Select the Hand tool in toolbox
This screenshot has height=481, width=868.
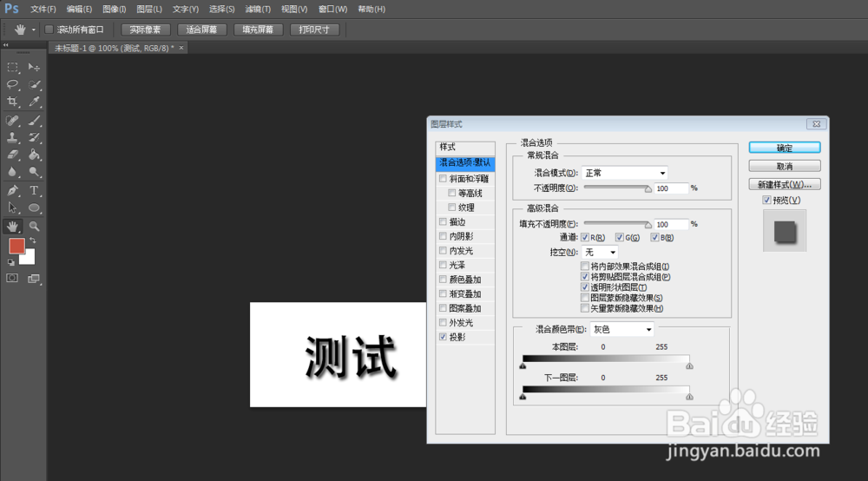(12, 227)
